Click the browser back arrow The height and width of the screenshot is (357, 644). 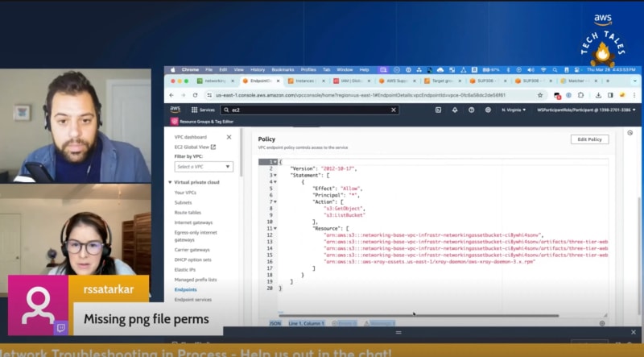[171, 95]
